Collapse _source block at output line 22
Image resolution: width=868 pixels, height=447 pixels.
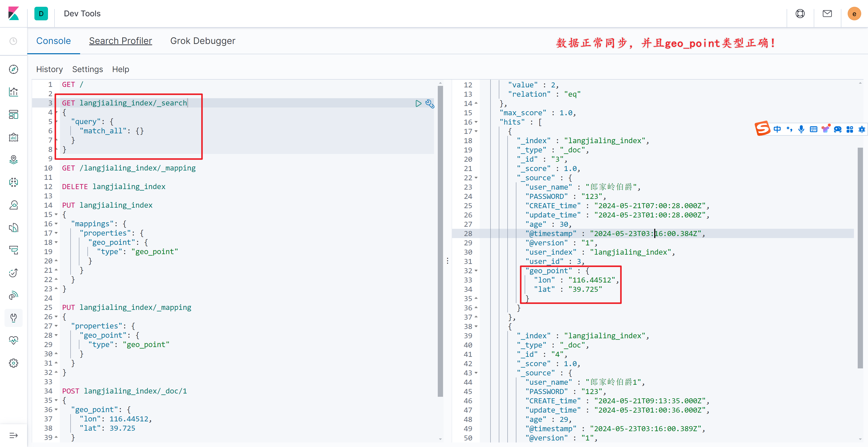[x=476, y=178]
